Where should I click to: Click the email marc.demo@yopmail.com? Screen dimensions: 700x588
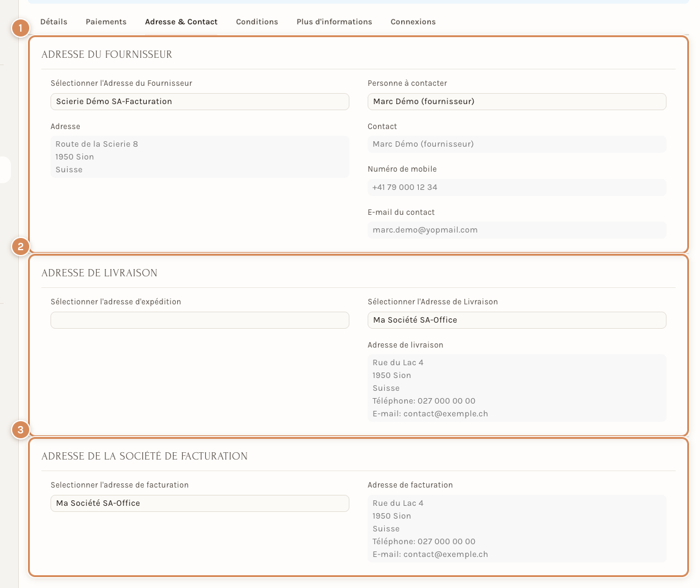click(x=425, y=230)
